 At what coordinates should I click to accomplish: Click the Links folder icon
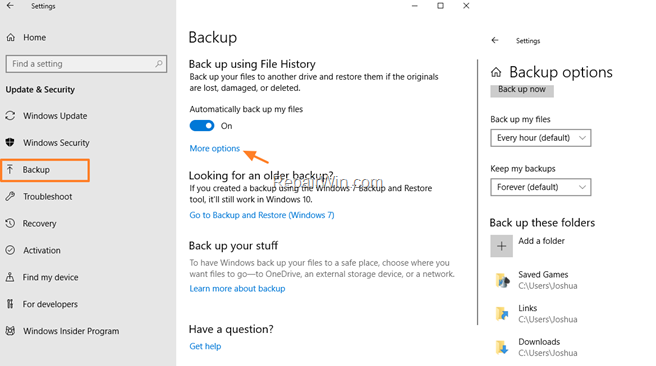point(502,313)
